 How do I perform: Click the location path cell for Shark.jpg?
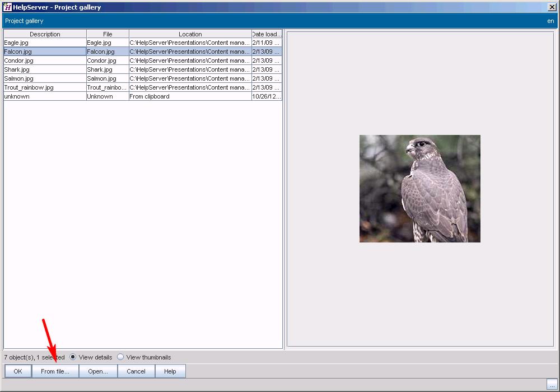(190, 69)
